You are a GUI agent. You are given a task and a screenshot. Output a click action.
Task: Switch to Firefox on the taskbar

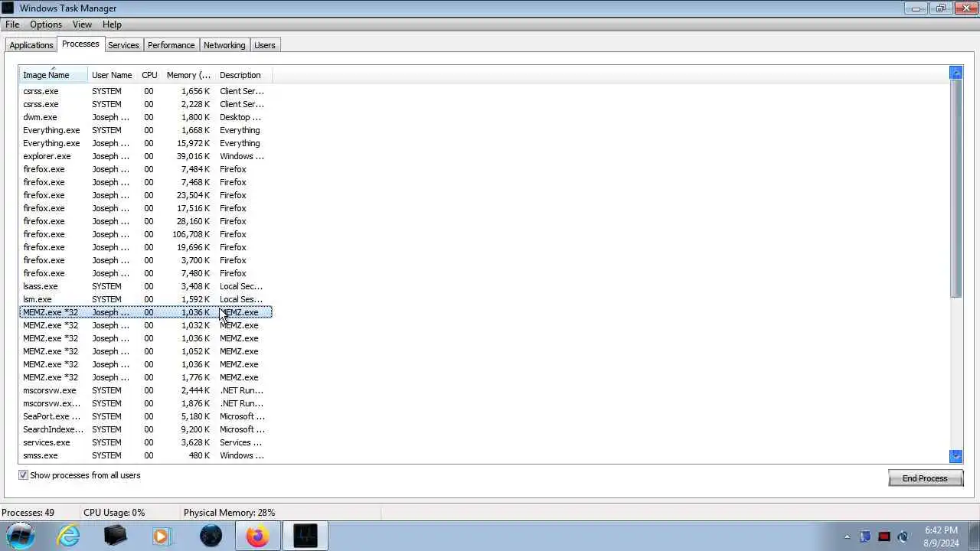257,536
